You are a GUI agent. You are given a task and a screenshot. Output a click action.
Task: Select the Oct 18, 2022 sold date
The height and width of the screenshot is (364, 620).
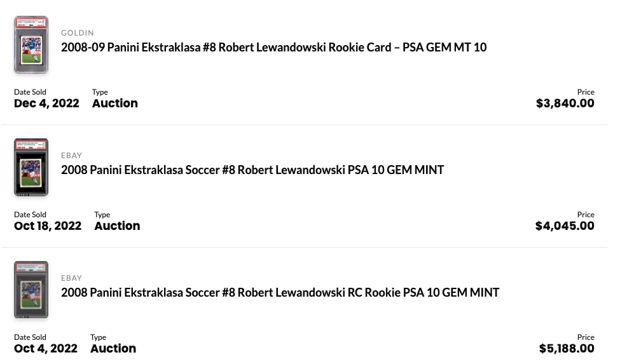tap(48, 226)
